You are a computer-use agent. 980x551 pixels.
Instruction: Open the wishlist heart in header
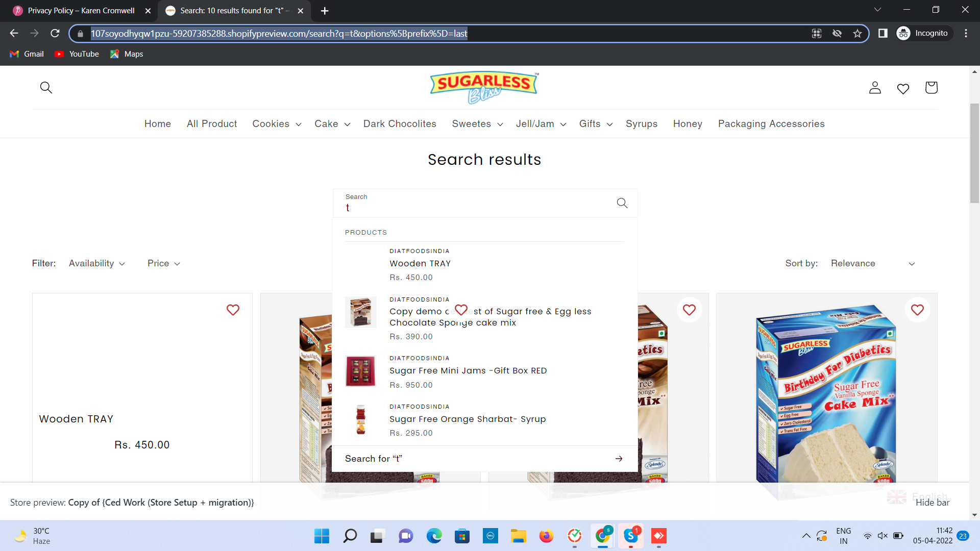(903, 89)
